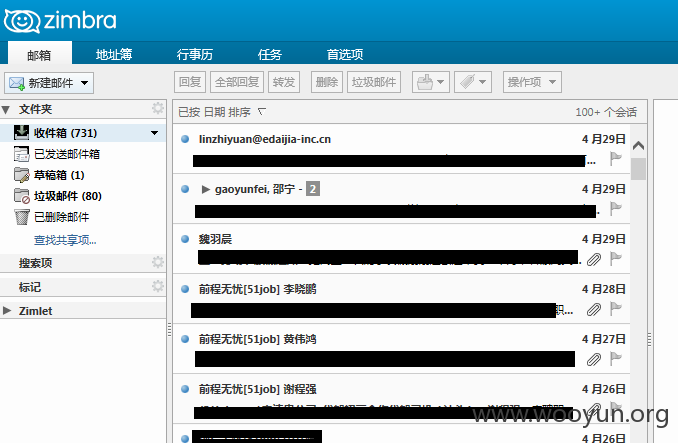Click the 已按 日期 排序 sort header
This screenshot has height=443, width=678.
point(214,112)
